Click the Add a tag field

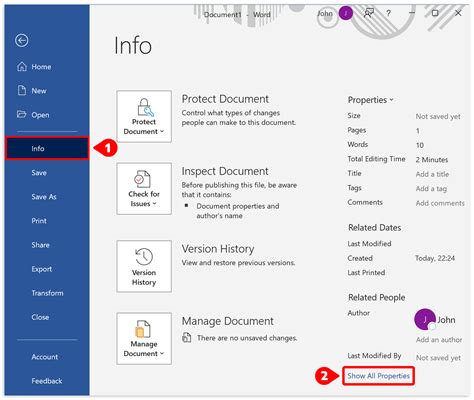click(431, 189)
